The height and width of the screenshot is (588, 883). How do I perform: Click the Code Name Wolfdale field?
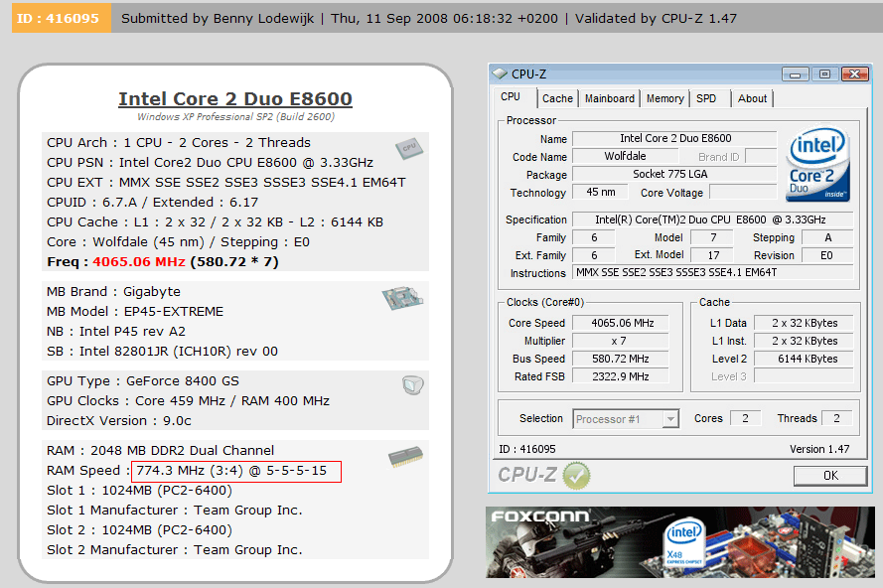tap(625, 156)
